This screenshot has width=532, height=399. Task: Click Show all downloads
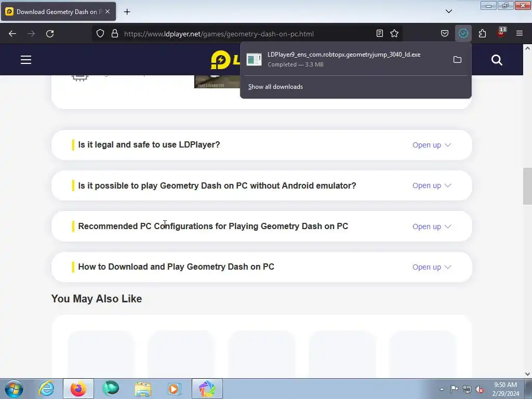coord(275,87)
